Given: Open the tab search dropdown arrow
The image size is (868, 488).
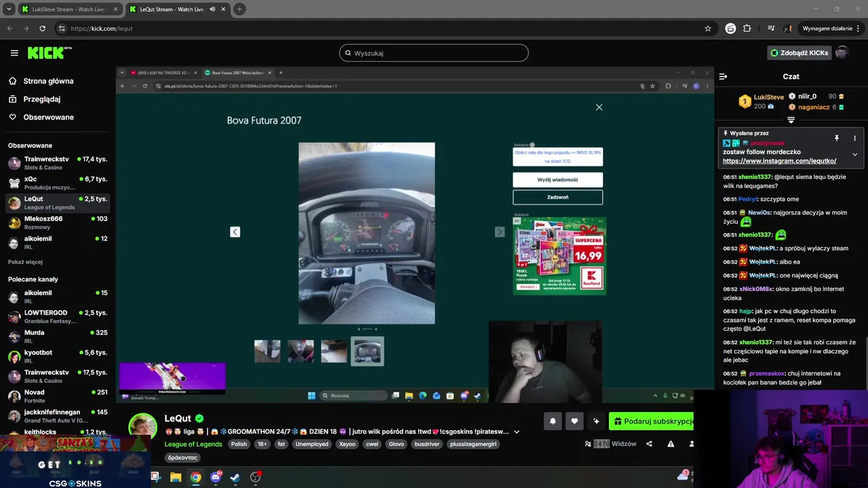Looking at the screenshot, I should (x=8, y=9).
